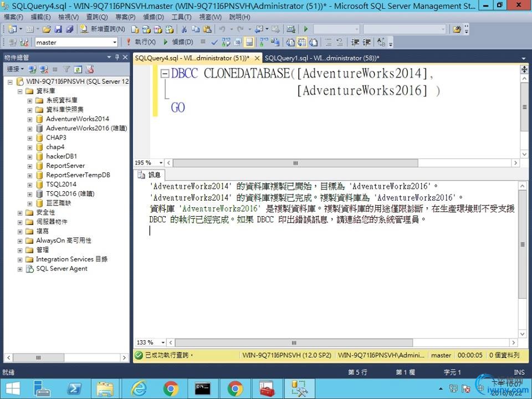Click the Cut scissors icon
Viewport: 532px width, 399px height.
(184, 29)
